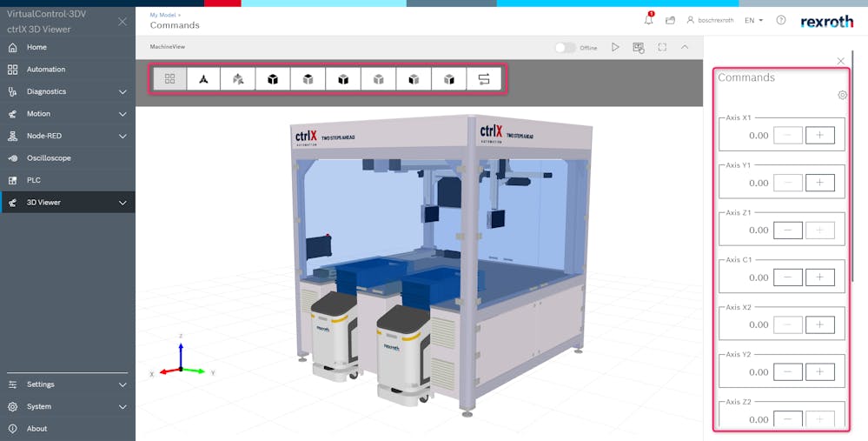The image size is (868, 441).
Task: Open the help question mark icon
Action: click(780, 20)
